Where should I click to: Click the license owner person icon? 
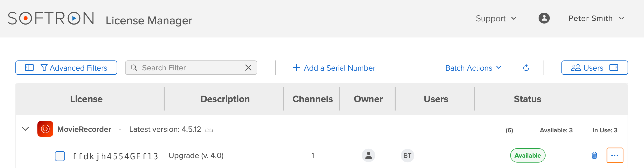(368, 155)
